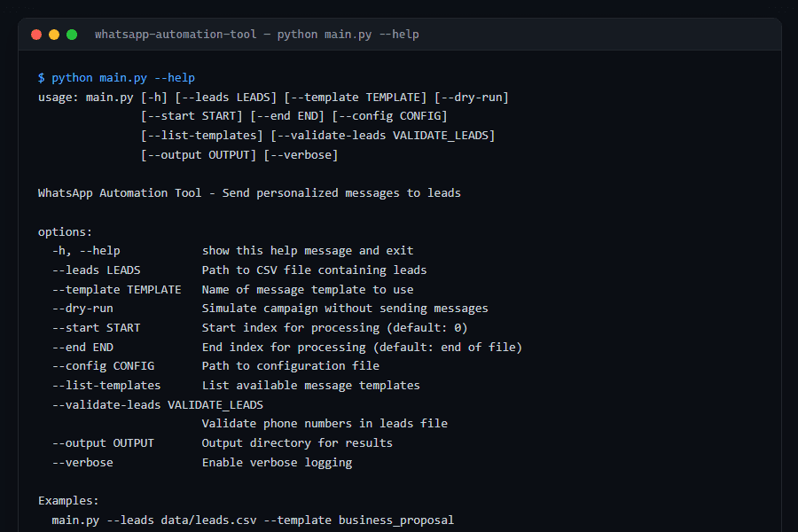The image size is (798, 532).
Task: Click 'Path to configuration file' description
Action: [x=291, y=366]
